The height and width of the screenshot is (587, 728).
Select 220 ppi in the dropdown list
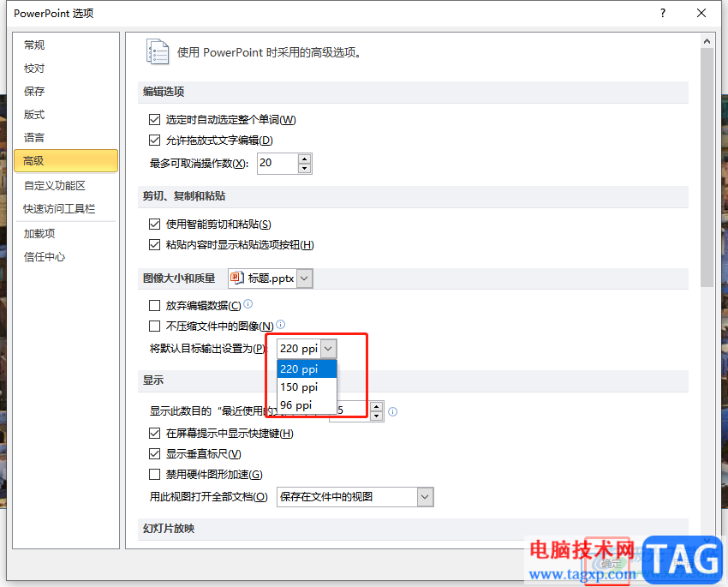[x=307, y=369]
